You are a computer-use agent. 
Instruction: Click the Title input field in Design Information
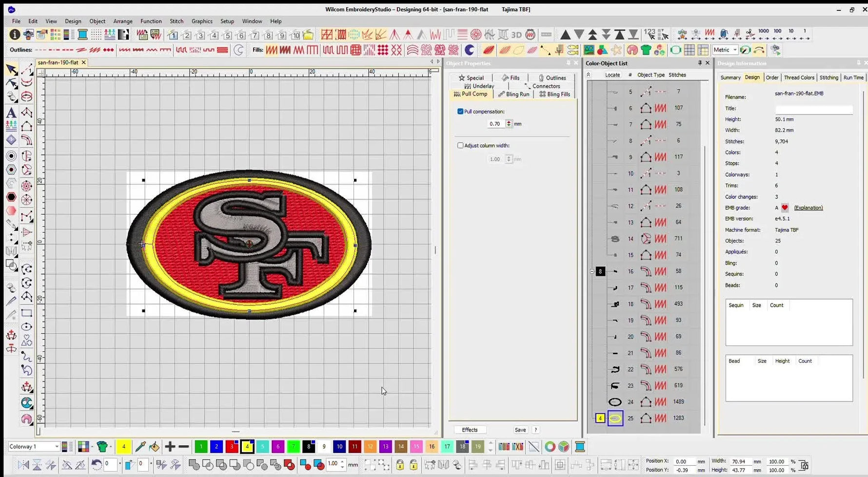click(813, 109)
